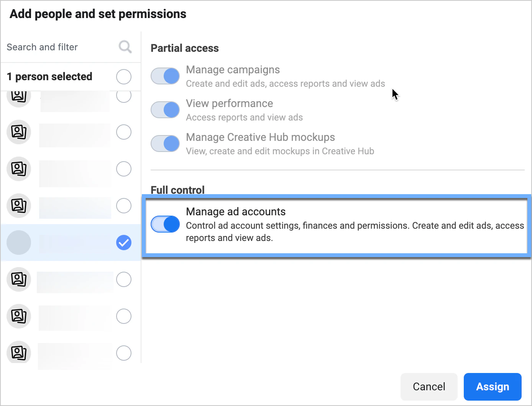
Task: Click the third contact avatar icon
Action: [19, 169]
